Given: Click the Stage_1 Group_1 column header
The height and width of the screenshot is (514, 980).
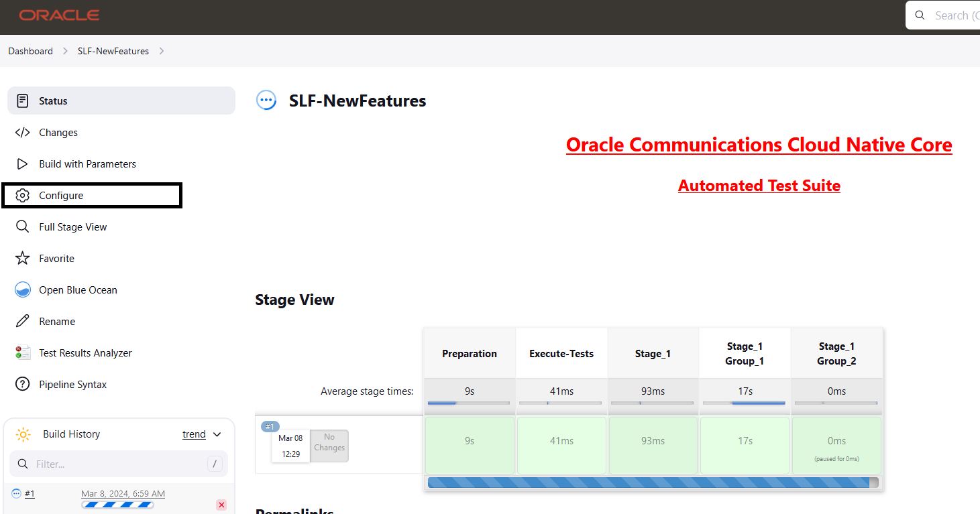Looking at the screenshot, I should pyautogui.click(x=745, y=354).
